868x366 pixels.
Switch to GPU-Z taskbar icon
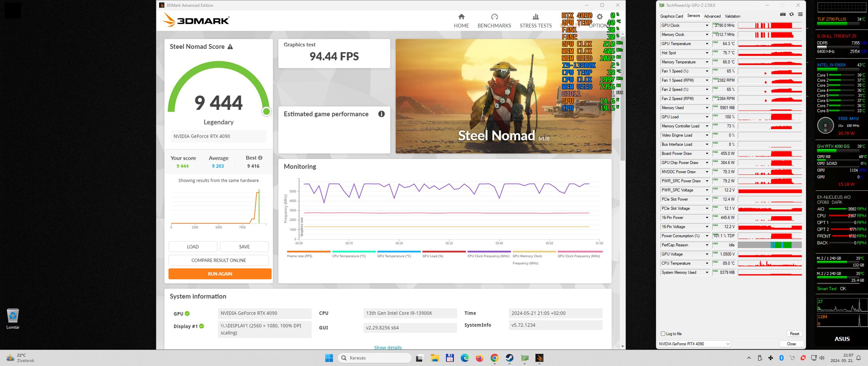tap(525, 358)
